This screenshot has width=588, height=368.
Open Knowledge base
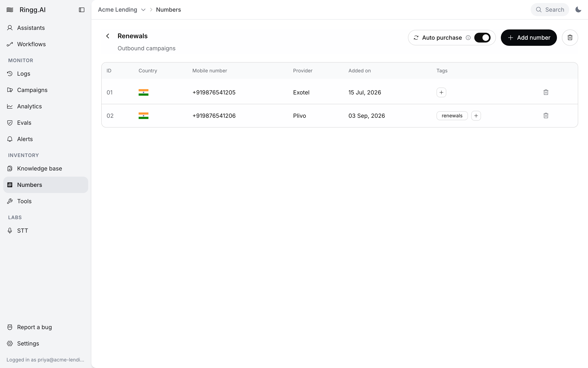click(46, 168)
